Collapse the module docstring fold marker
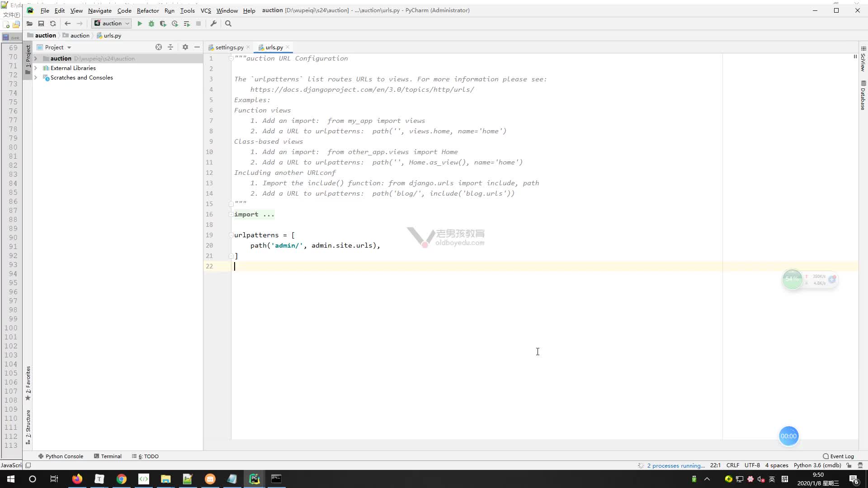 coord(231,58)
